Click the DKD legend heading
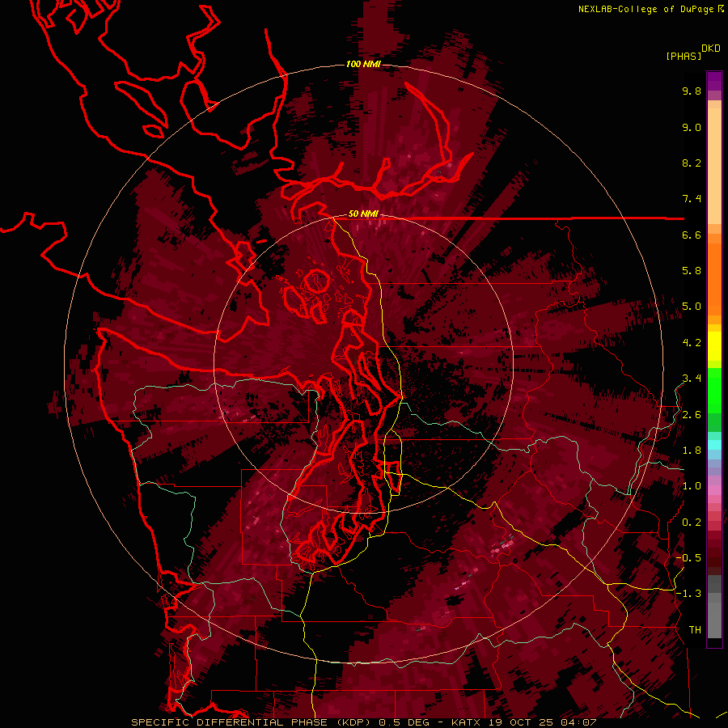 click(x=711, y=49)
